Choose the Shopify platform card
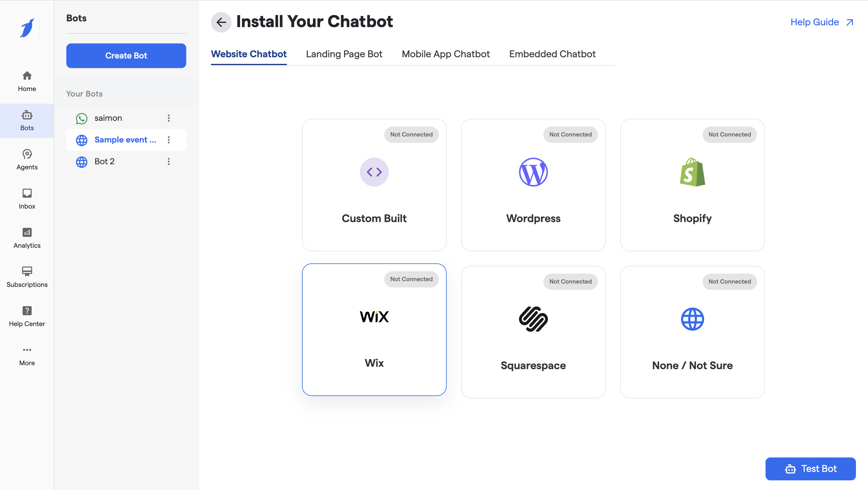Image resolution: width=868 pixels, height=490 pixels. [692, 185]
